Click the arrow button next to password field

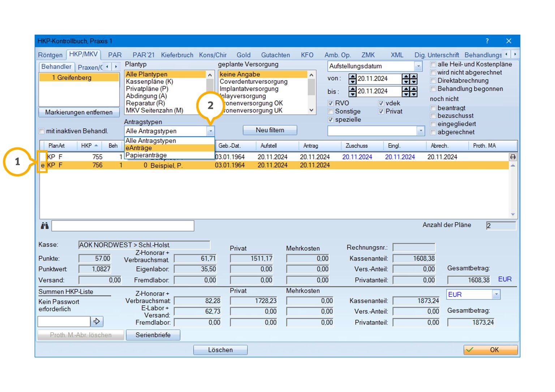point(97,321)
